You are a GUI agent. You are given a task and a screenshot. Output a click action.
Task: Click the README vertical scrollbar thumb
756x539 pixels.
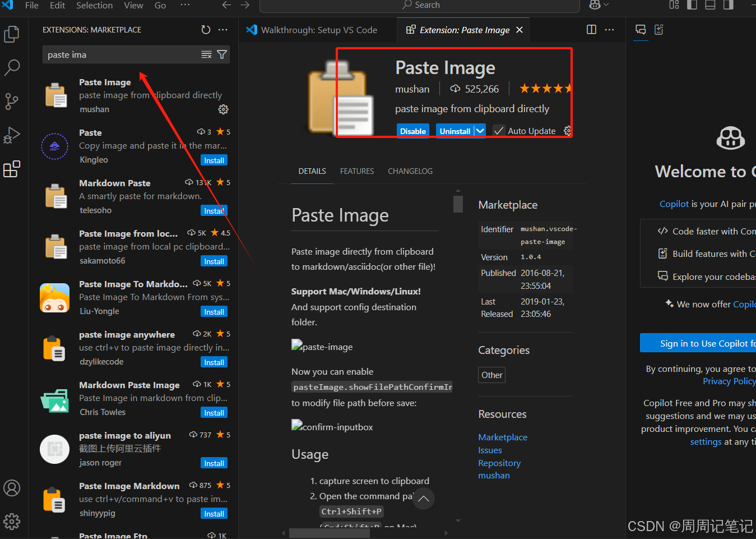coord(458,204)
